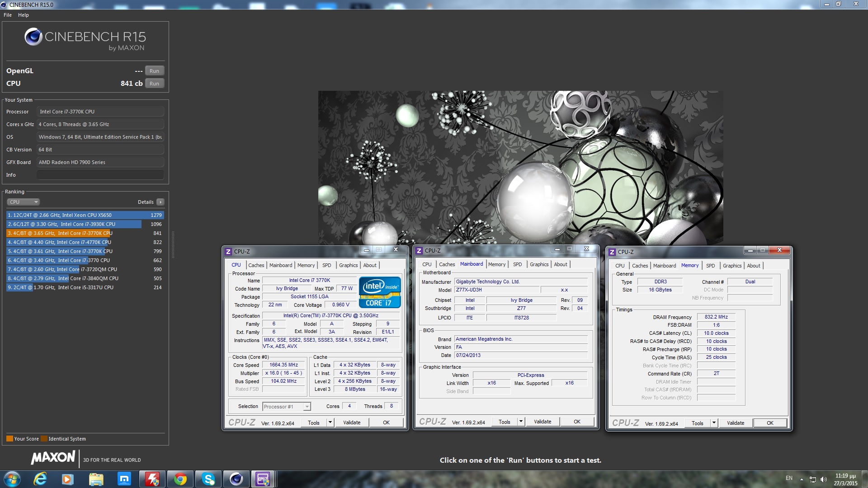The image size is (868, 488).
Task: Open SPD tab in middle CPU-Z window
Action: pos(518,264)
